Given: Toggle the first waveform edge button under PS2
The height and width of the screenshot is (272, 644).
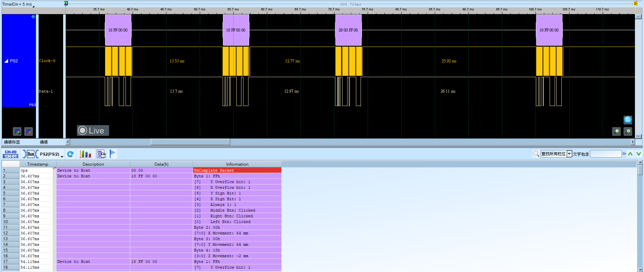Looking at the screenshot, I should [17, 131].
